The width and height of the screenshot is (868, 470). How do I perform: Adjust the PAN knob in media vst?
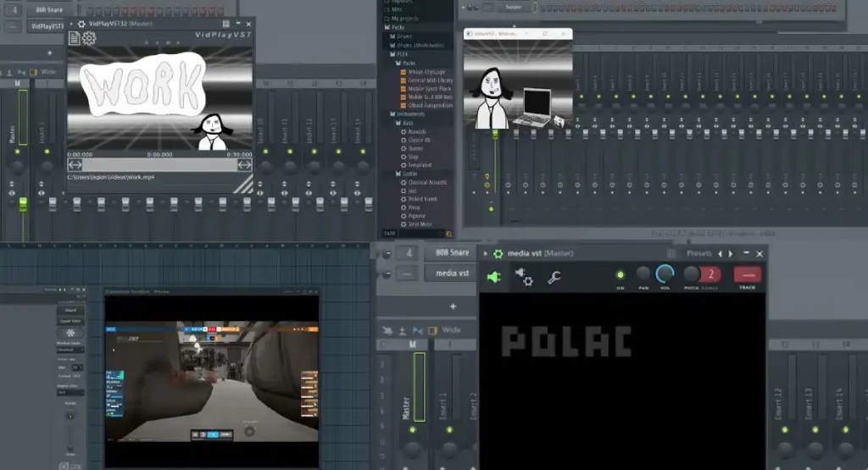(x=643, y=274)
